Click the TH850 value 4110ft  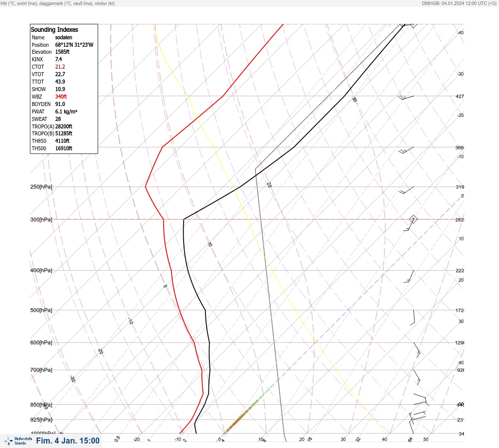62,141
